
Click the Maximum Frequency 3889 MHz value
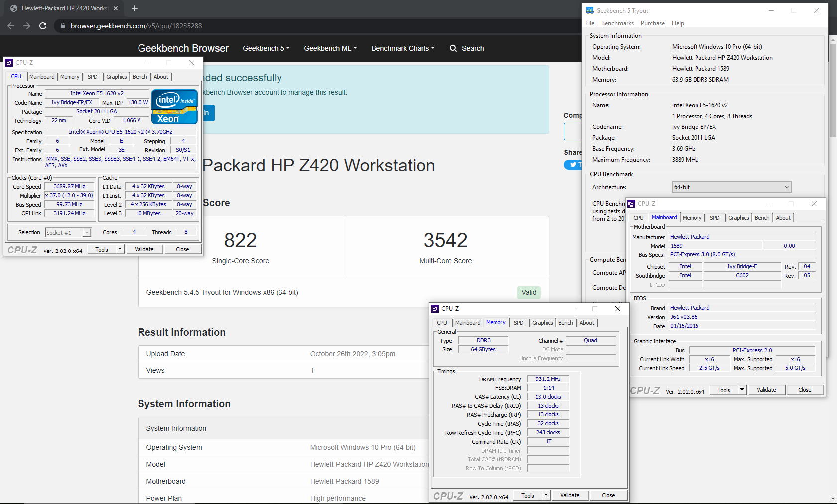tap(685, 160)
